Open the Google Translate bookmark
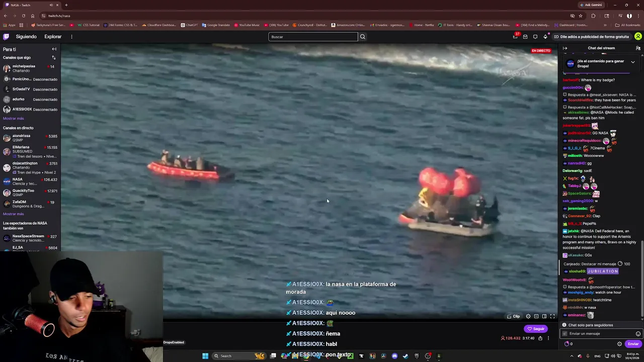 click(x=216, y=25)
